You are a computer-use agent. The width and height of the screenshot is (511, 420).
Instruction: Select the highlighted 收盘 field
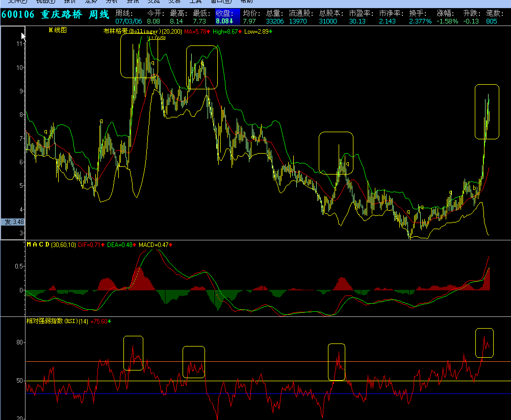coord(227,17)
